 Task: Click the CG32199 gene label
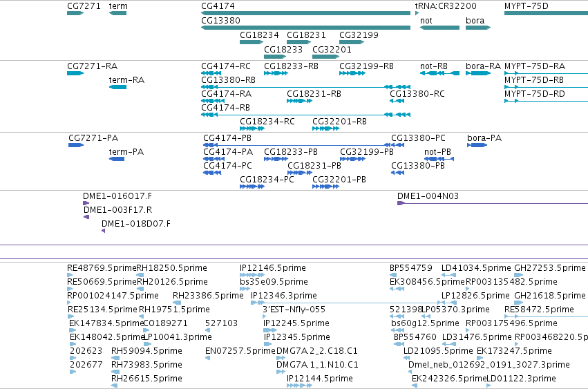click(x=359, y=35)
